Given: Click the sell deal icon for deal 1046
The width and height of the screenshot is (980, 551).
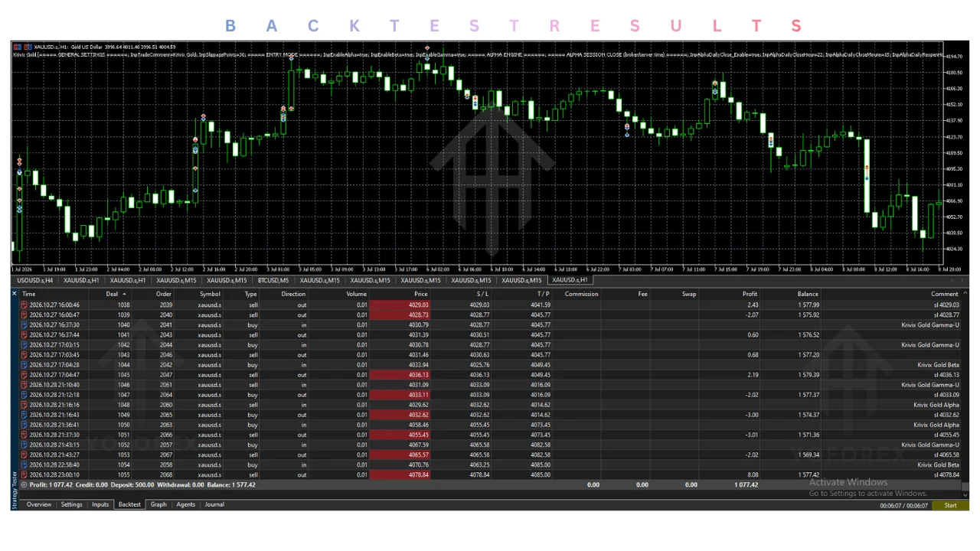Looking at the screenshot, I should pos(24,385).
